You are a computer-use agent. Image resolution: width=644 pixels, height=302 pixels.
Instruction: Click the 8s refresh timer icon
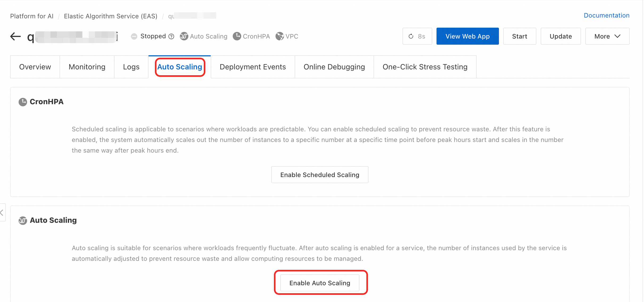(411, 36)
